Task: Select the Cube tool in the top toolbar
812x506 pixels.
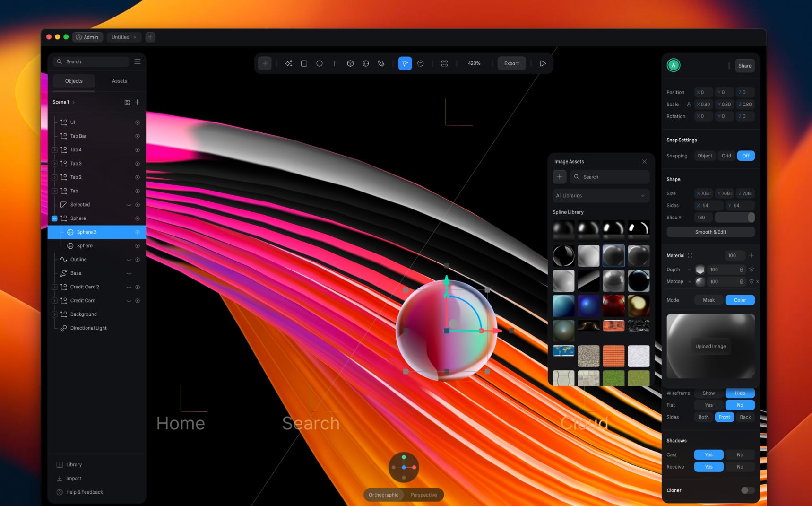Action: [x=350, y=63]
